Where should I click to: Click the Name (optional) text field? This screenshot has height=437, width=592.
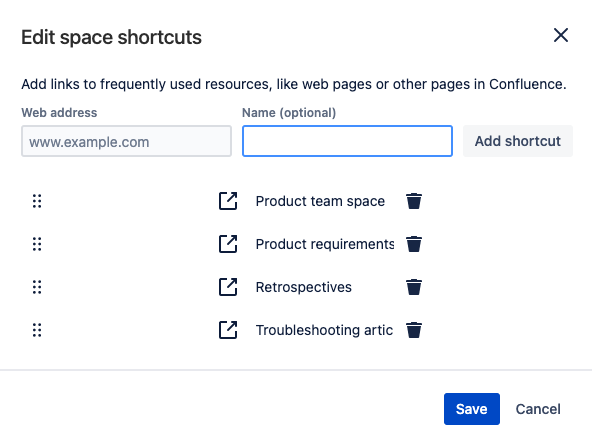(x=347, y=141)
